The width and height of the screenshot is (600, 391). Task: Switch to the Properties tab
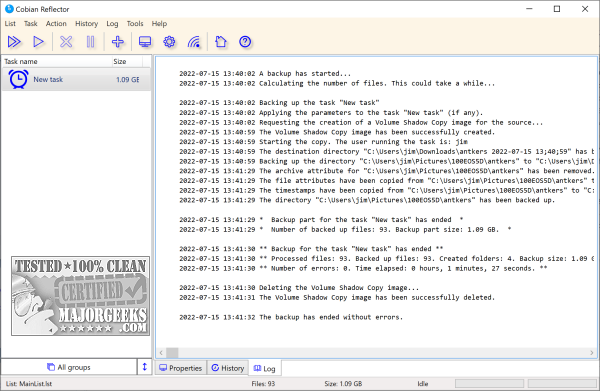point(181,368)
